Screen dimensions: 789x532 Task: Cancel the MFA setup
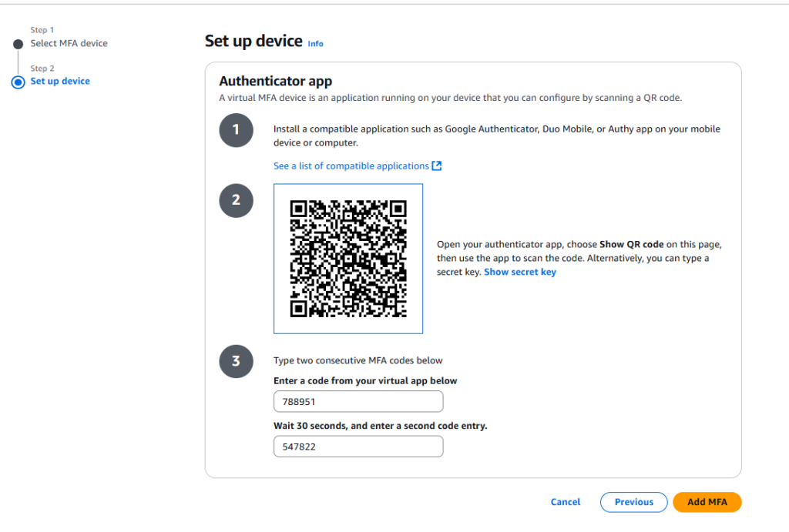[566, 502]
